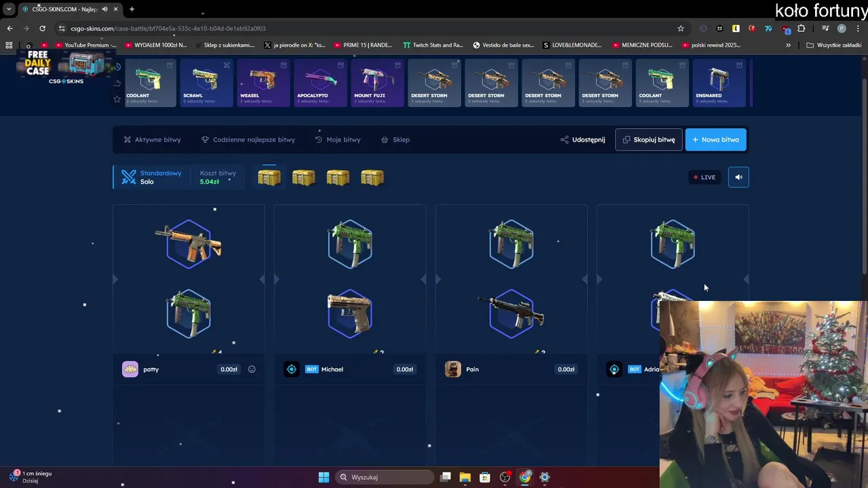Switch to the Moje bitwy tab

(338, 140)
